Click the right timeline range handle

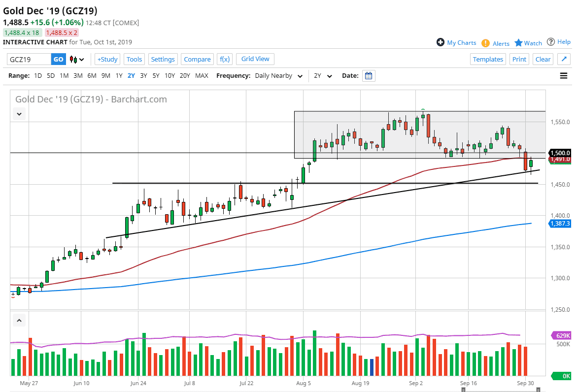click(x=538, y=389)
